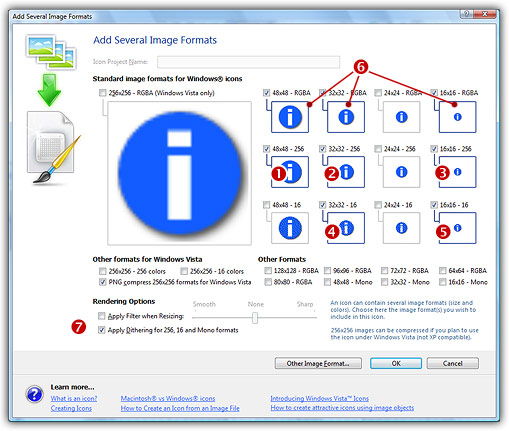Viewport: 509px width, 431px height.
Task: Check 256x256 - 256 colors format
Action: point(102,271)
